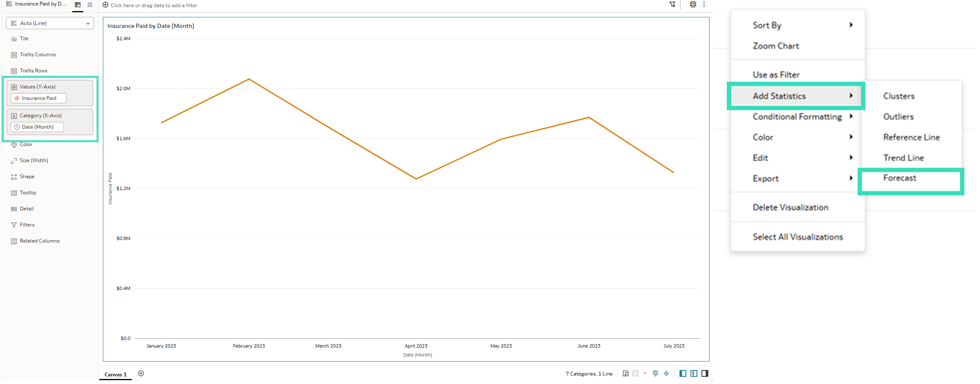Viewport: 980px width, 384px height.
Task: Toggle the right panel layout icon
Action: click(x=705, y=374)
